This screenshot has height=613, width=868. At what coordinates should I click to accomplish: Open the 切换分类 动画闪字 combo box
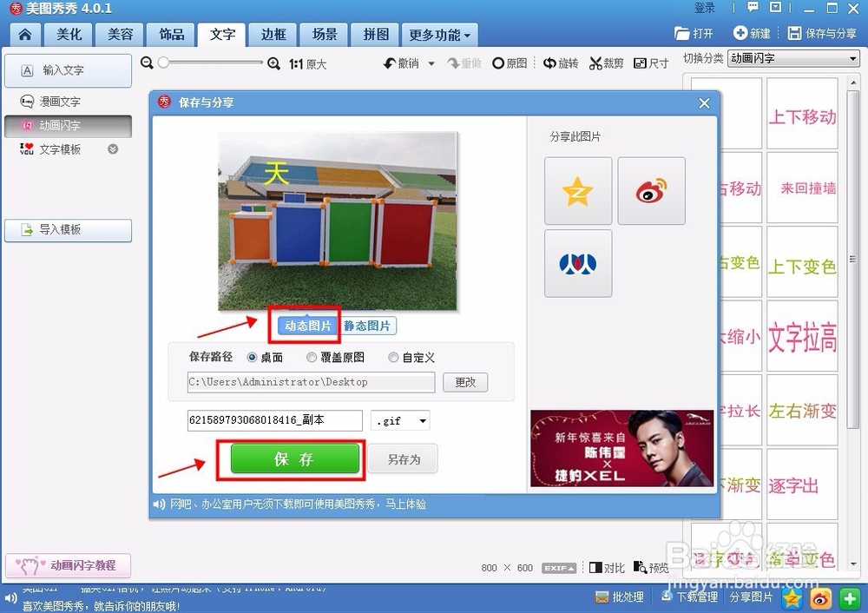point(793,58)
